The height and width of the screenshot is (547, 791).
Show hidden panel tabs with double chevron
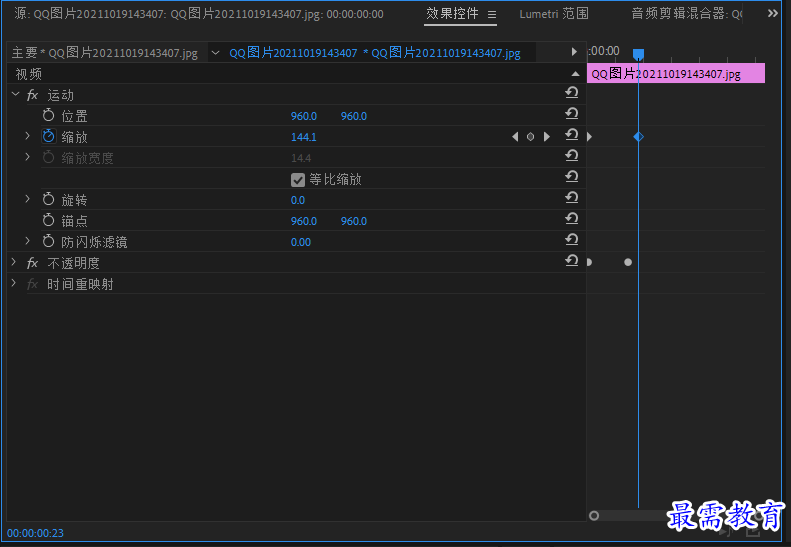click(773, 13)
